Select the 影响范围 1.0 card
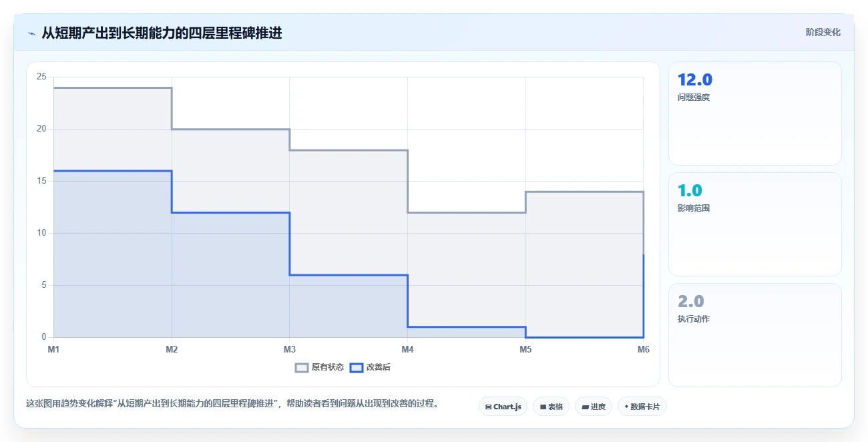This screenshot has width=868, height=442. (754, 224)
